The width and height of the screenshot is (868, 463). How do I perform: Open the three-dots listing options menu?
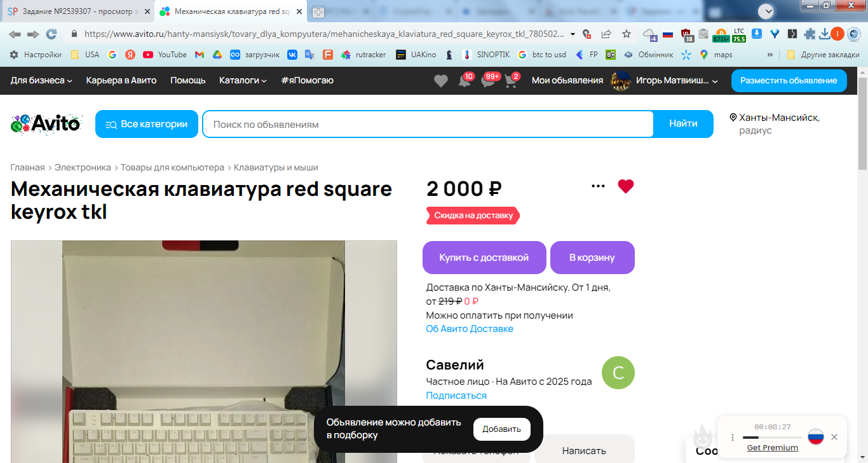point(598,186)
